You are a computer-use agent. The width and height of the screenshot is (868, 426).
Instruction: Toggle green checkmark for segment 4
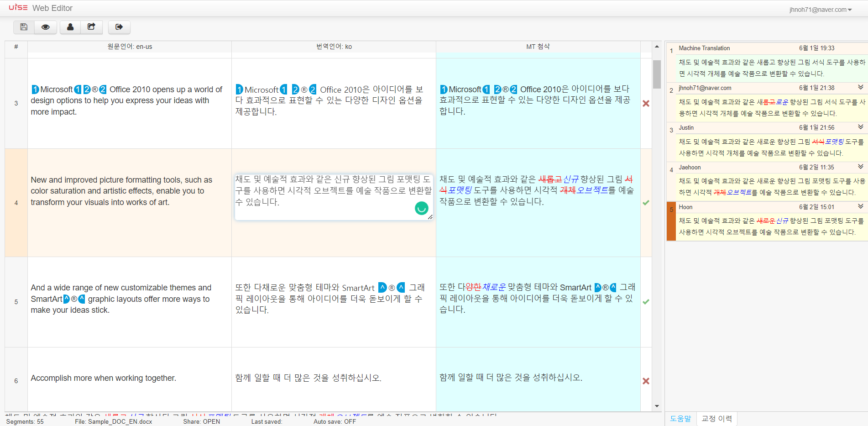tap(646, 203)
